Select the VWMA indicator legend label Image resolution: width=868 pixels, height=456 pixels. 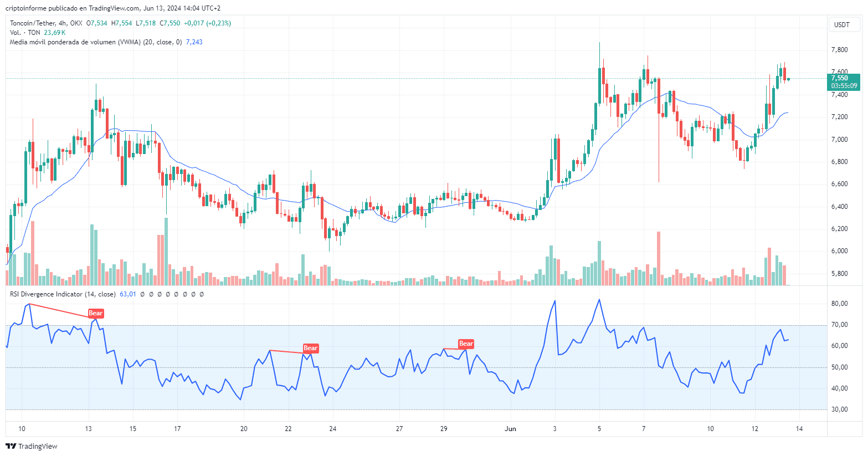click(96, 42)
